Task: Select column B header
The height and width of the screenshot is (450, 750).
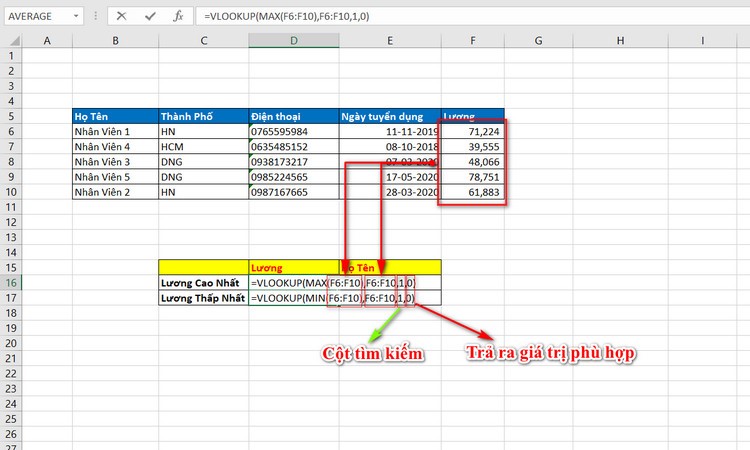Action: point(115,41)
